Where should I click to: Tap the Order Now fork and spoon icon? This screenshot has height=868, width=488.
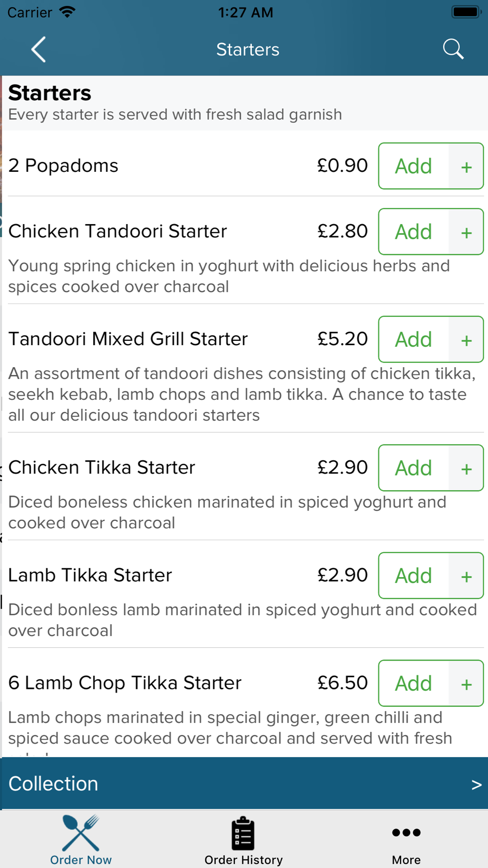tap(81, 833)
